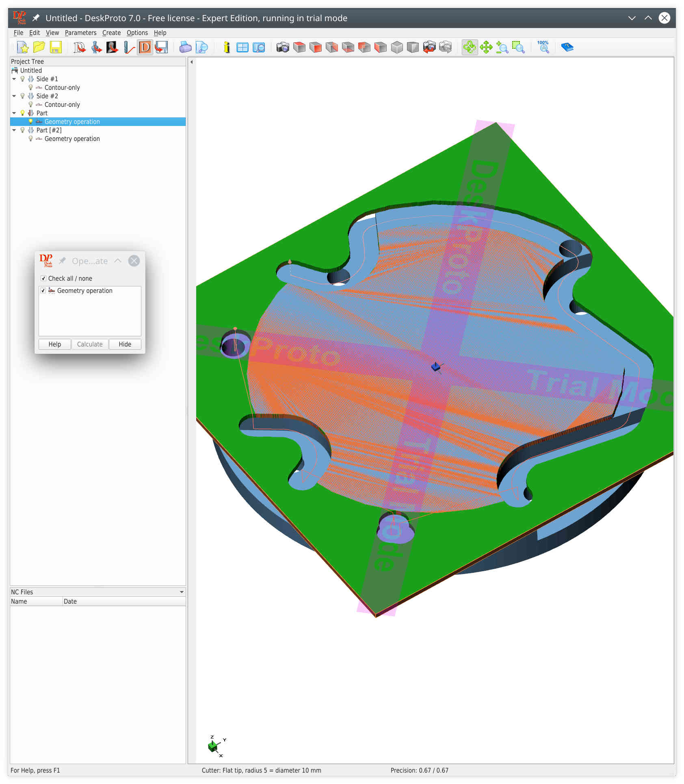The height and width of the screenshot is (784, 684).
Task: Toggle the simulation display D icon
Action: (x=145, y=48)
